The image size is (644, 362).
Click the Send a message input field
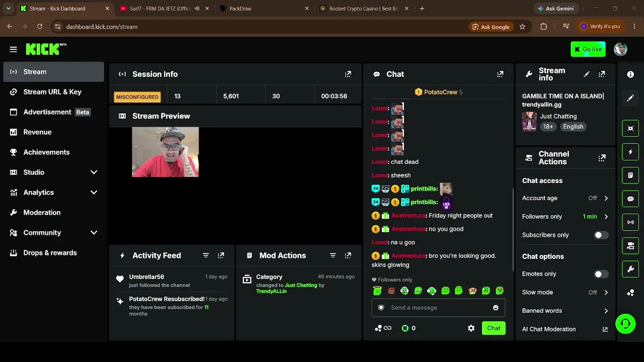point(438,308)
